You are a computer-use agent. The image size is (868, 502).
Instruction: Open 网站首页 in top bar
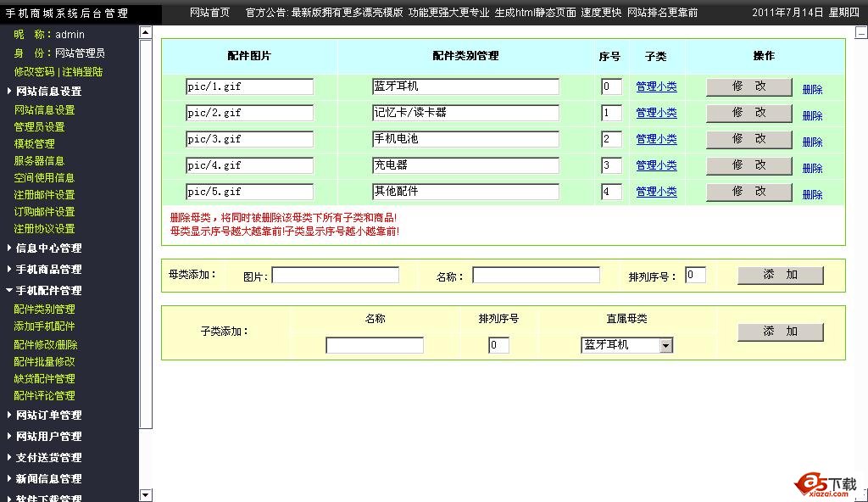pos(209,13)
